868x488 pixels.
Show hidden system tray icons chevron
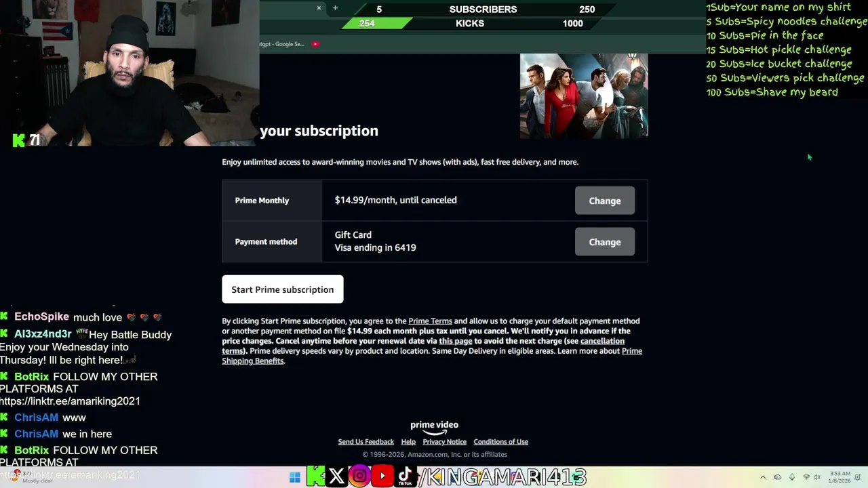pyautogui.click(x=763, y=478)
